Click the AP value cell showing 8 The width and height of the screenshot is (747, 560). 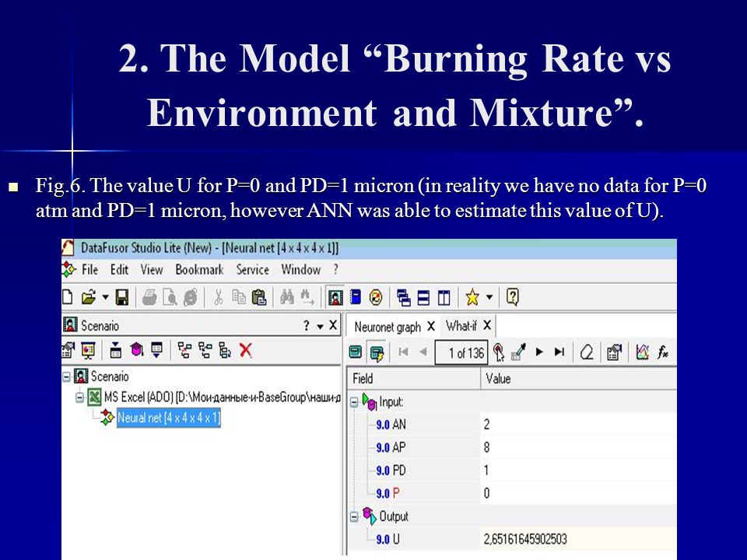coord(578,447)
